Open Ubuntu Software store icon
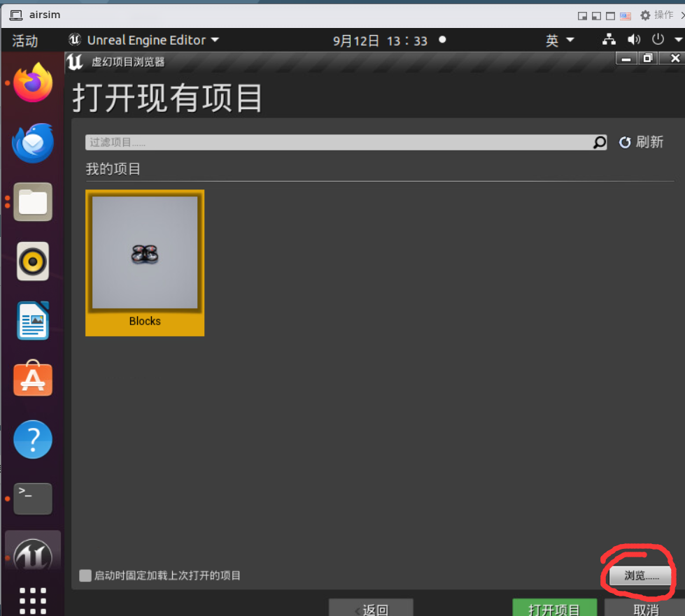Image resolution: width=685 pixels, height=616 pixels. pyautogui.click(x=33, y=378)
